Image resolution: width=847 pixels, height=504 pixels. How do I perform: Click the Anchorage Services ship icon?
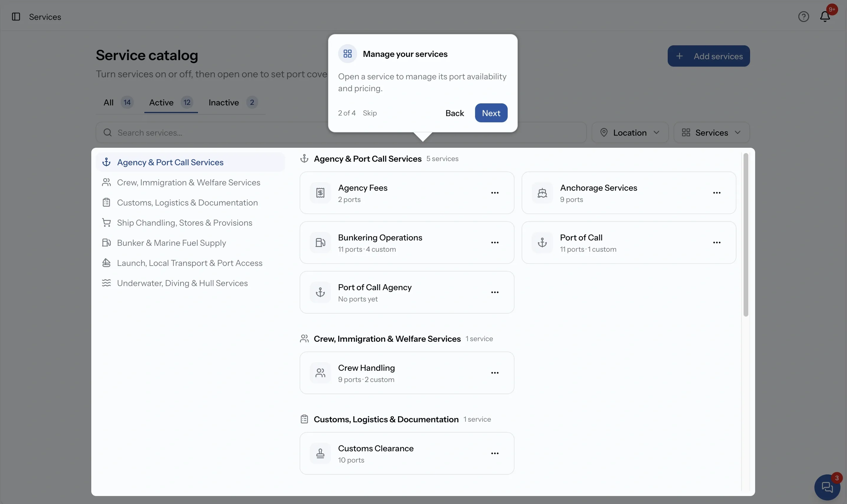pyautogui.click(x=542, y=193)
